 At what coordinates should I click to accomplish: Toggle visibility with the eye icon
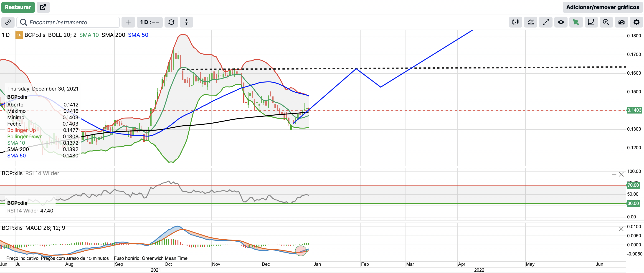pyautogui.click(x=561, y=22)
